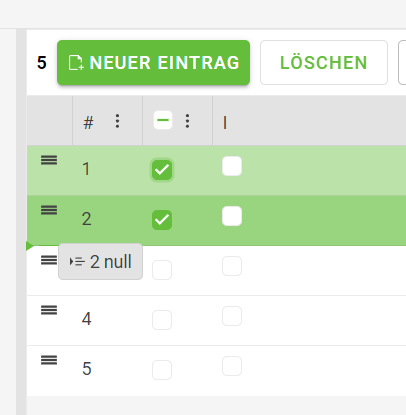Toggle the select-all checkbox in table header
This screenshot has width=406, height=415.
point(163,120)
